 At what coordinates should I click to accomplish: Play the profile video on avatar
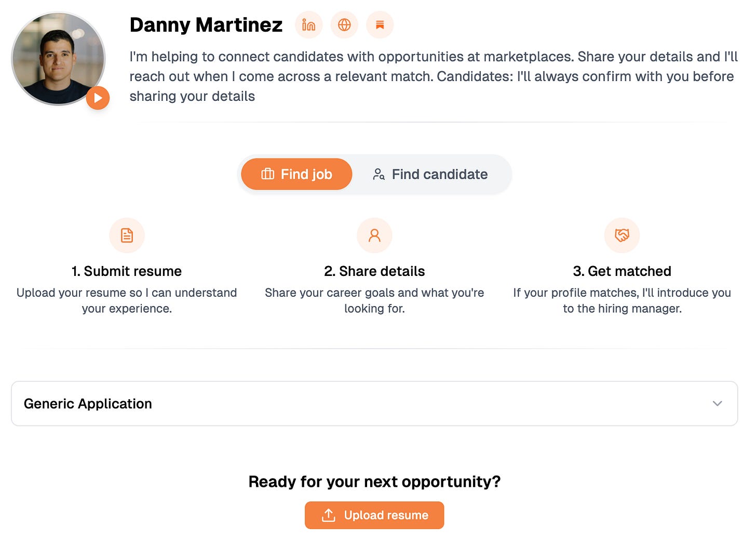point(98,98)
